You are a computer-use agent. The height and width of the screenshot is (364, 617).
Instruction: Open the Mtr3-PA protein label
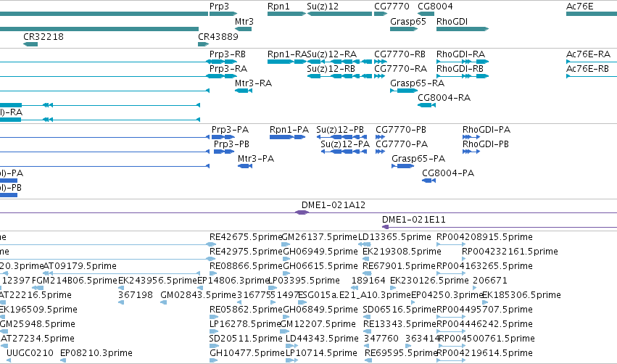click(x=256, y=159)
